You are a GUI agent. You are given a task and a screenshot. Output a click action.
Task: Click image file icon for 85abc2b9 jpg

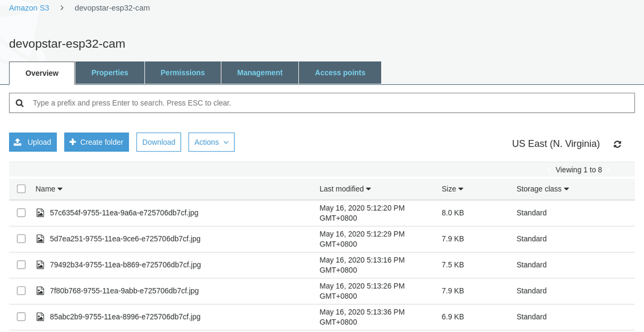point(40,317)
